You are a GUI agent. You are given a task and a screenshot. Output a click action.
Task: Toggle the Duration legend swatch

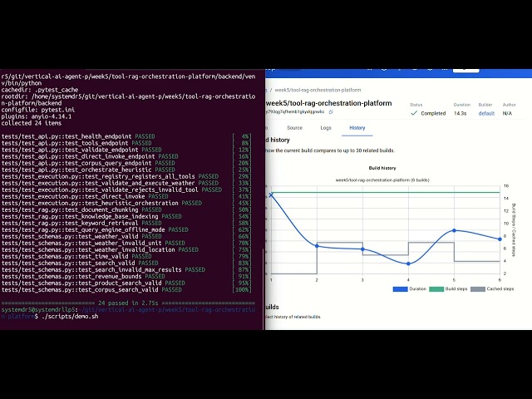400,289
